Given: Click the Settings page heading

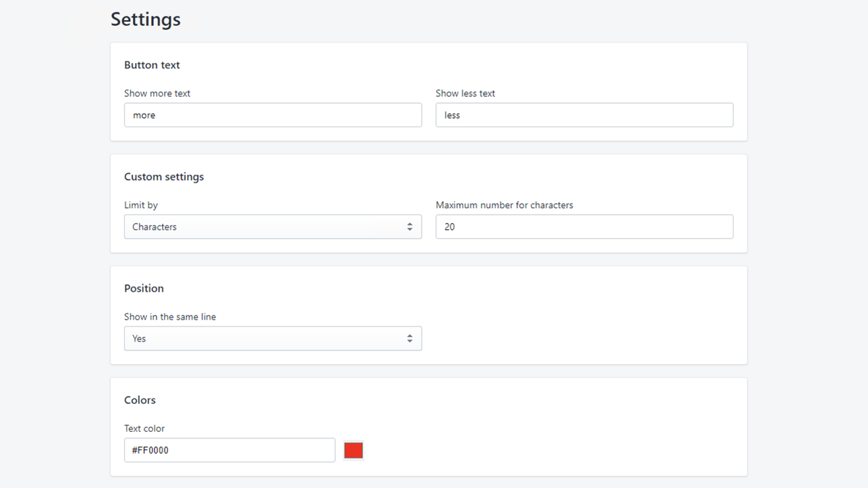Looking at the screenshot, I should tap(146, 19).
